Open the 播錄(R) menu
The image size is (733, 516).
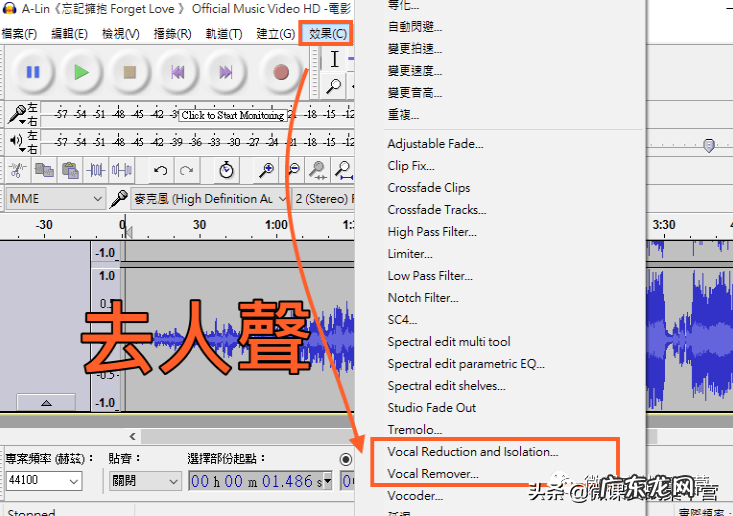click(172, 34)
